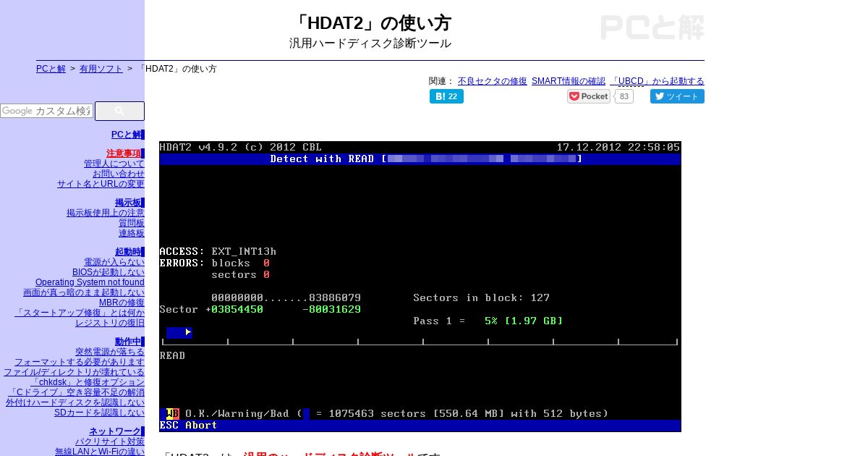Open sidebar heading ネットワーク
Image resolution: width=868 pixels, height=456 pixels.
point(115,431)
